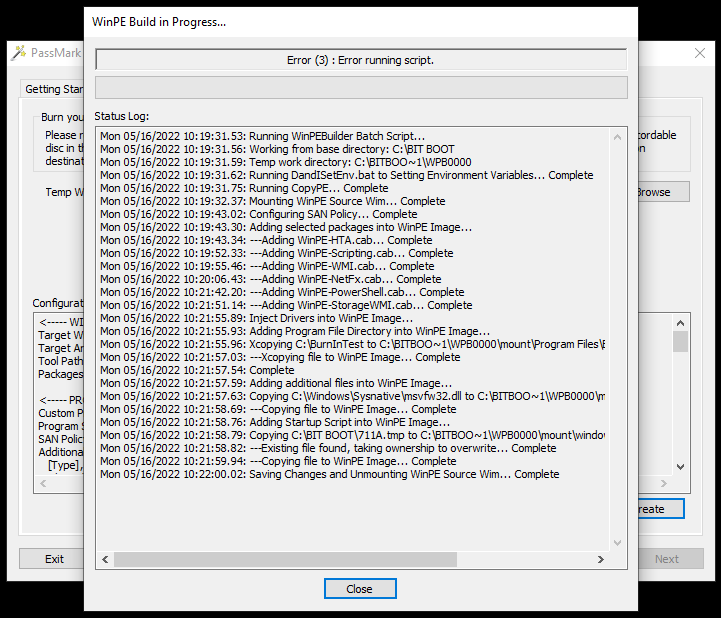721x618 pixels.
Task: Select the Getting Started tab
Action: [54, 89]
